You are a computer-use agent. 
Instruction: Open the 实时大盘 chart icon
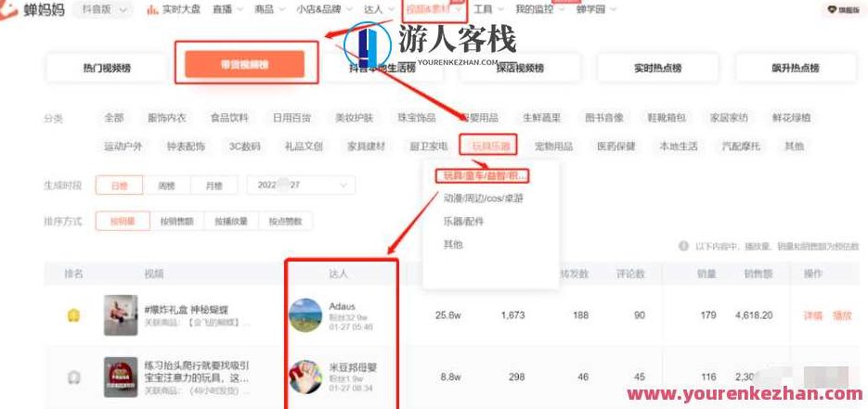[x=152, y=10]
